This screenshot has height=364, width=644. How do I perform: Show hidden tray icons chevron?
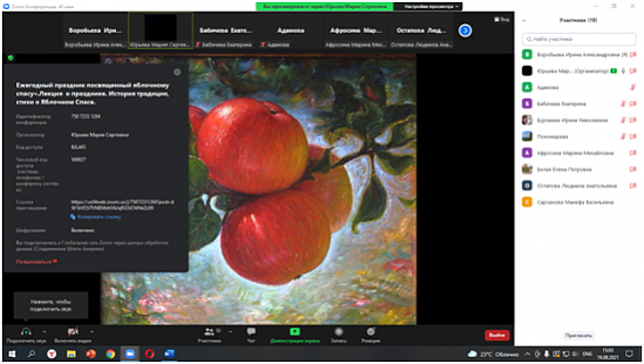click(x=527, y=354)
